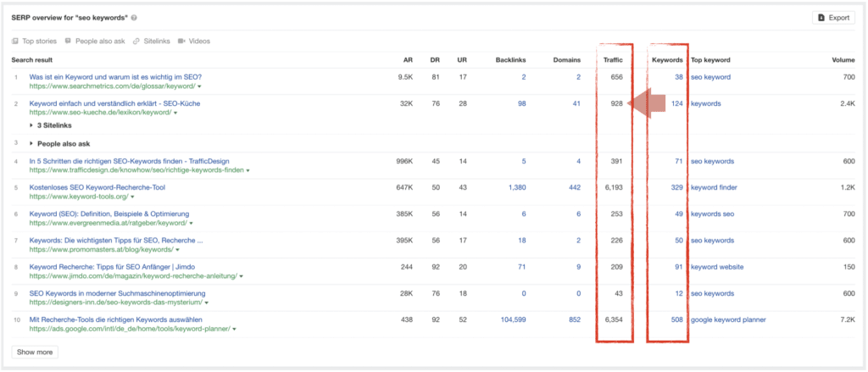Open dropdown beside ads.google.com keyword-planner URL
The width and height of the screenshot is (868, 372).
(x=233, y=329)
